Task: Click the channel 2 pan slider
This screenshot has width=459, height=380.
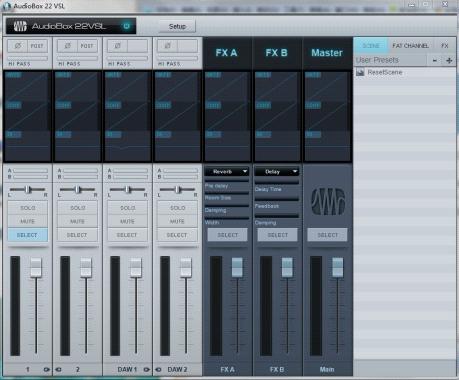Action: point(77,190)
